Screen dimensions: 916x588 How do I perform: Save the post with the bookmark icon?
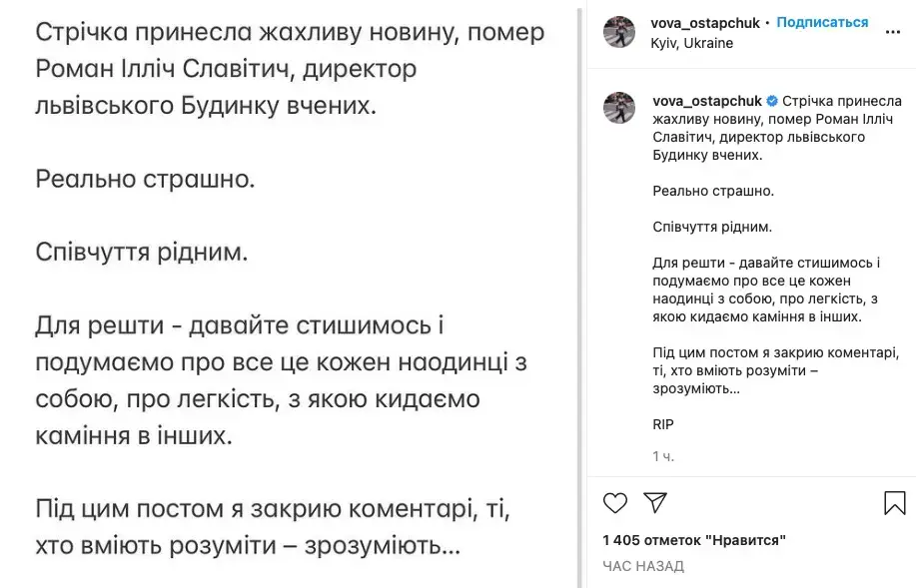[x=894, y=503]
